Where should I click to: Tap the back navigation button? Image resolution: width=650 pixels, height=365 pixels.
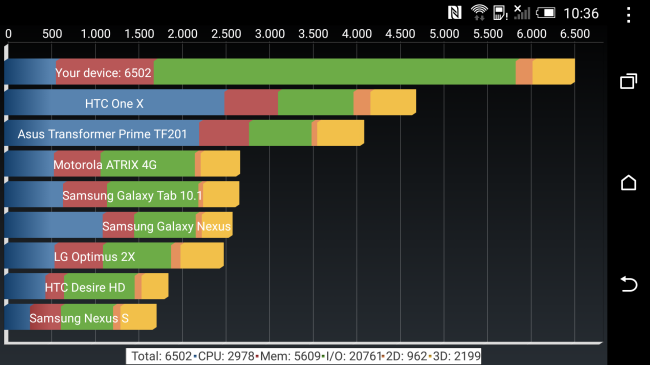(628, 284)
